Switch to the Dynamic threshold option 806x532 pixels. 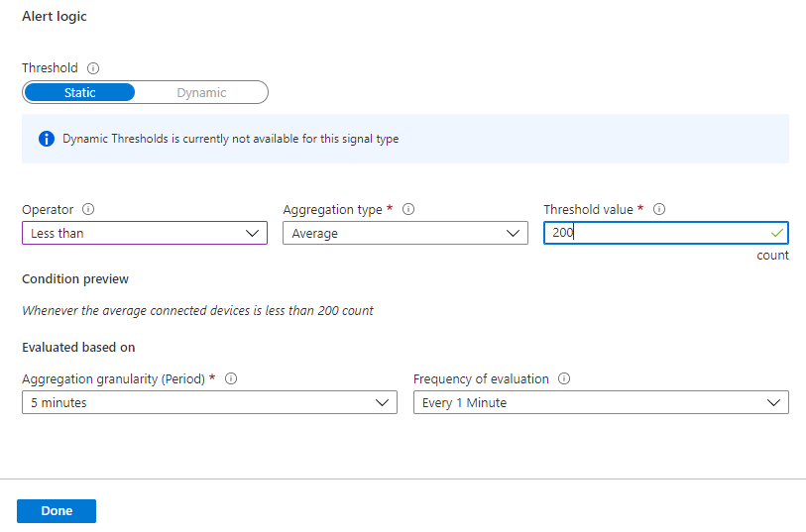point(201,93)
